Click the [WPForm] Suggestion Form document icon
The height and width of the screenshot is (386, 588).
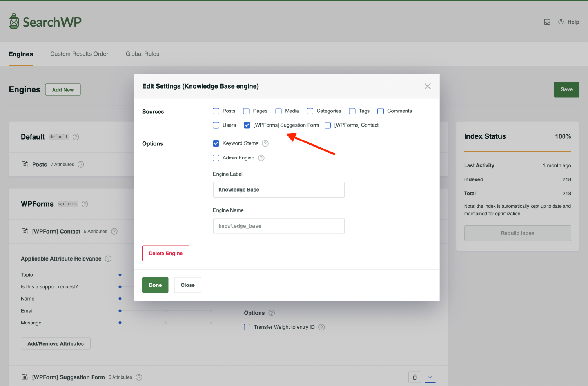coord(25,377)
